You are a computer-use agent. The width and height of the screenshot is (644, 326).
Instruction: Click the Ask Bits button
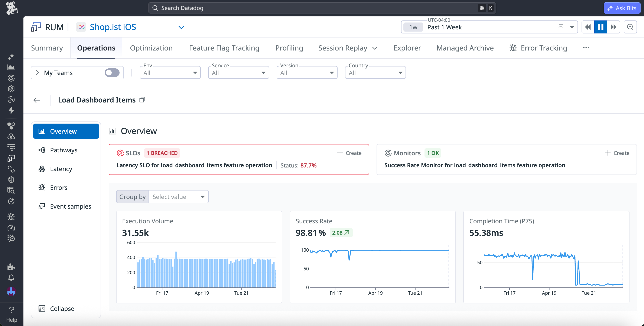click(x=622, y=8)
